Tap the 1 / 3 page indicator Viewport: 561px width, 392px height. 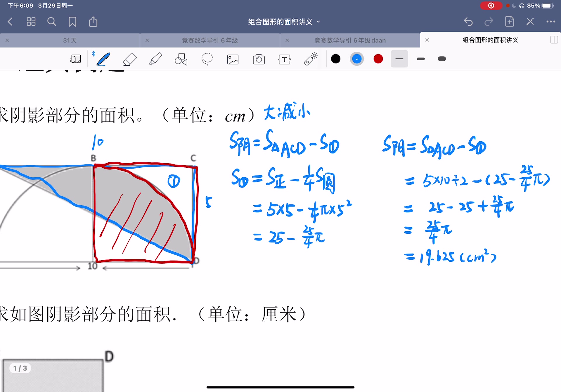pyautogui.click(x=20, y=368)
